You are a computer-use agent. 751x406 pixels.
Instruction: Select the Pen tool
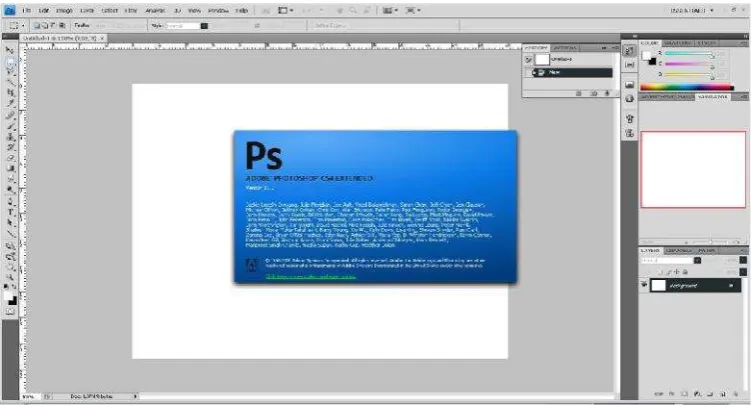point(10,201)
